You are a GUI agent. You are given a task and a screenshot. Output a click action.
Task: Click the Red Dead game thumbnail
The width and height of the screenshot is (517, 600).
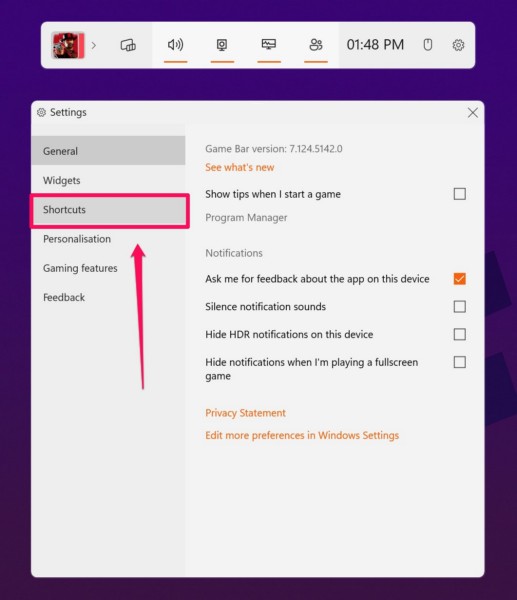click(x=68, y=45)
